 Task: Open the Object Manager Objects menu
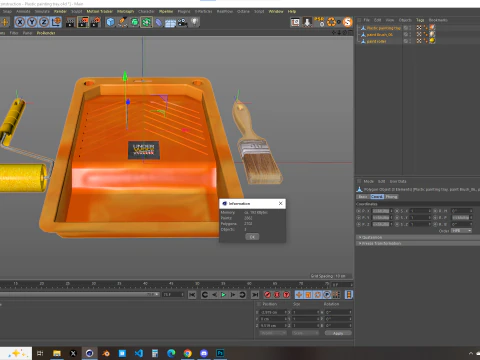point(405,20)
